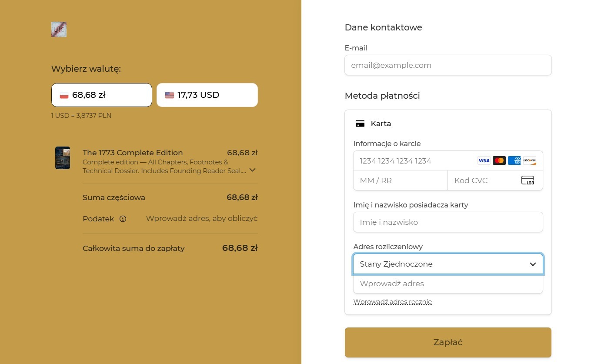Viewport: 601px width, 364px height.
Task: Click the CVC card help icon
Action: [x=528, y=180]
